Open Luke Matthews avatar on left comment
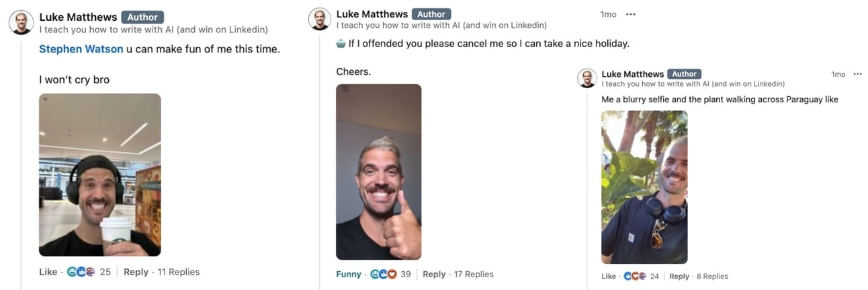Image resolution: width=868 pixels, height=290 pixels. pos(21,23)
